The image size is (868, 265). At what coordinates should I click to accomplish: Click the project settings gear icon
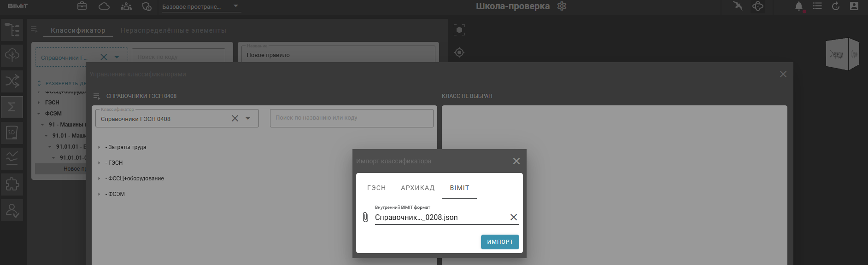[562, 6]
